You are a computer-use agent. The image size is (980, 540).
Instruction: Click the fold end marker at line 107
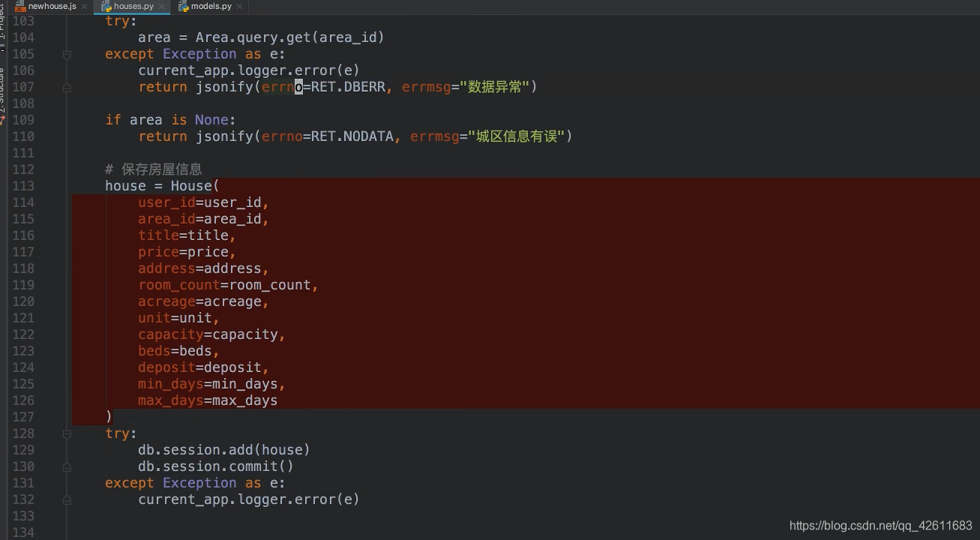pos(67,87)
